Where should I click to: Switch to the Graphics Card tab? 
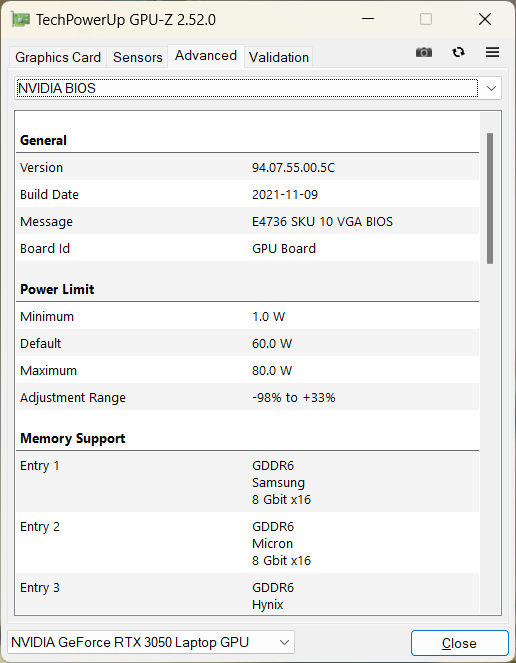click(58, 57)
